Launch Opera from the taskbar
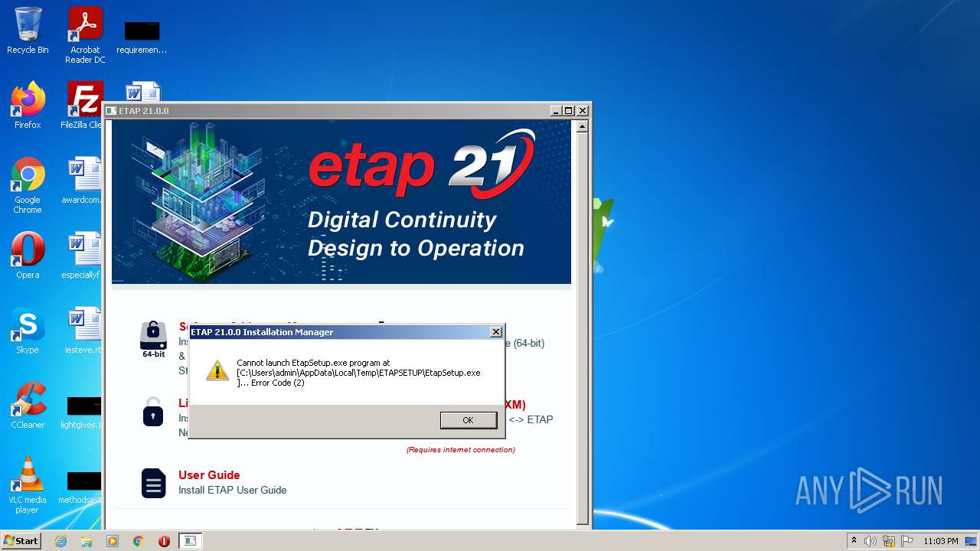The width and height of the screenshot is (980, 551). [x=164, y=541]
